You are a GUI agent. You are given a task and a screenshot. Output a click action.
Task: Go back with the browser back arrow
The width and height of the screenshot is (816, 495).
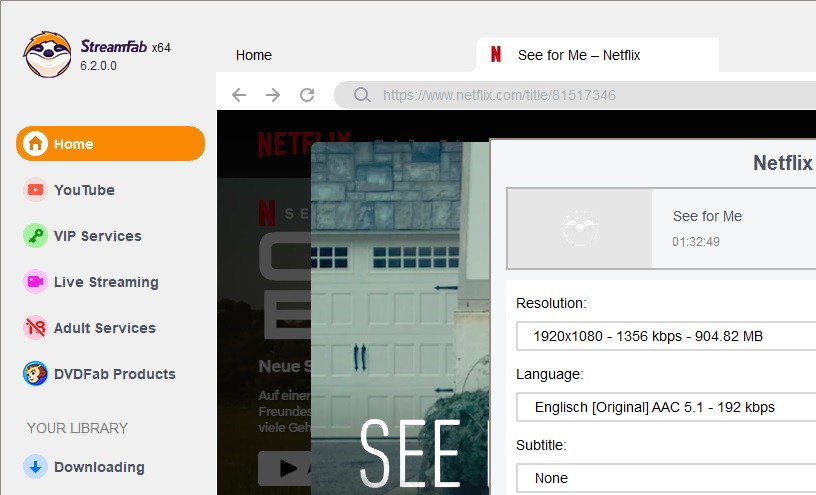click(x=239, y=95)
